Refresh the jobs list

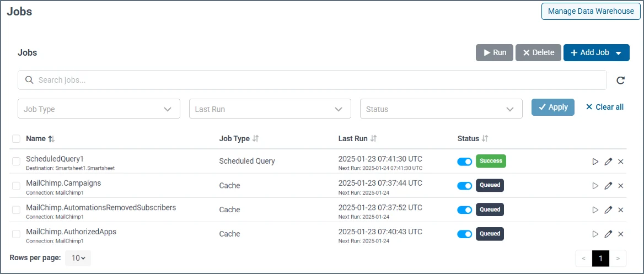tap(621, 80)
